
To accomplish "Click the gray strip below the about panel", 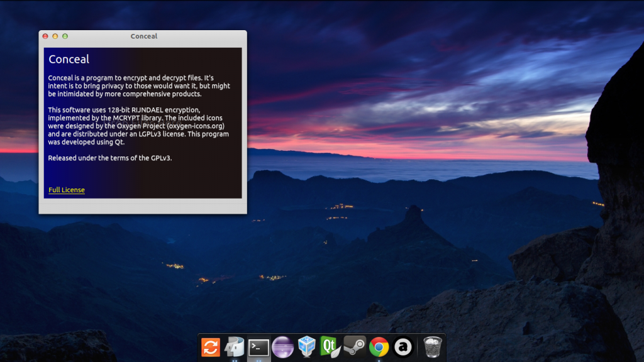I will click(143, 206).
